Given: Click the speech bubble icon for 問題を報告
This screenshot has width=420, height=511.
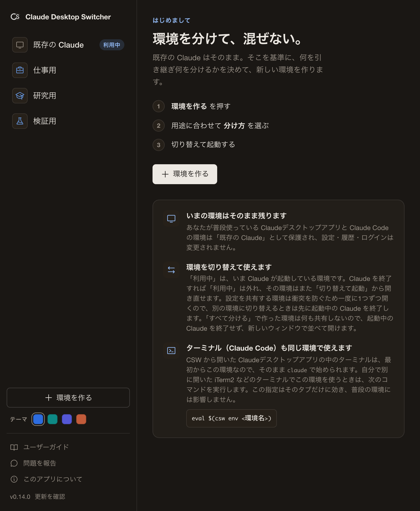Looking at the screenshot, I should tap(14, 463).
